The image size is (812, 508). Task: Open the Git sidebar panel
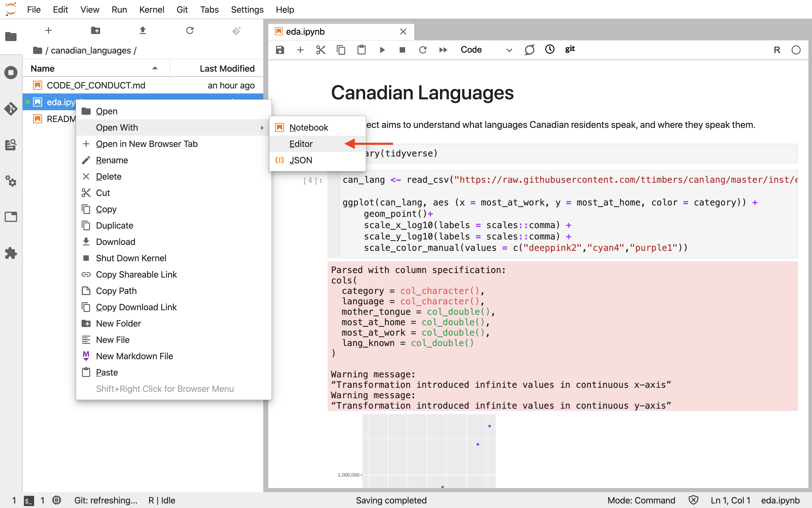click(11, 109)
